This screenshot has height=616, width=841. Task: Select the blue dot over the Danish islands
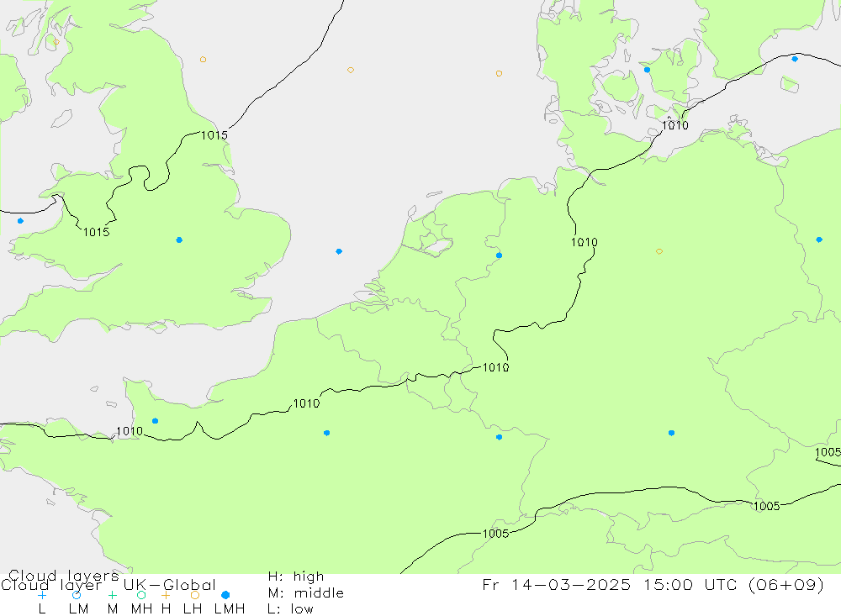(647, 70)
